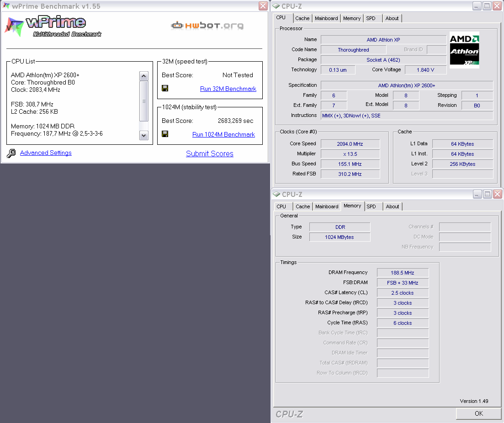Switch to Mainboard tab in lower CPU-Z window
The height and width of the screenshot is (423, 504).
click(327, 206)
